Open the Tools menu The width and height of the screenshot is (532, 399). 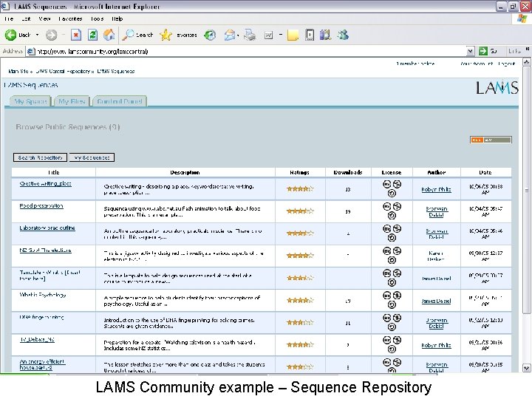tap(97, 18)
